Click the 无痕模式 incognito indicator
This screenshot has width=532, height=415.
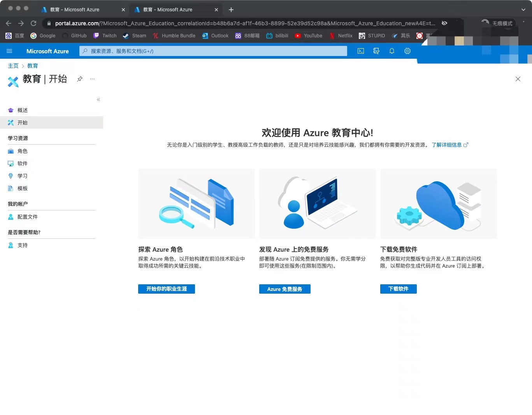[x=497, y=23]
